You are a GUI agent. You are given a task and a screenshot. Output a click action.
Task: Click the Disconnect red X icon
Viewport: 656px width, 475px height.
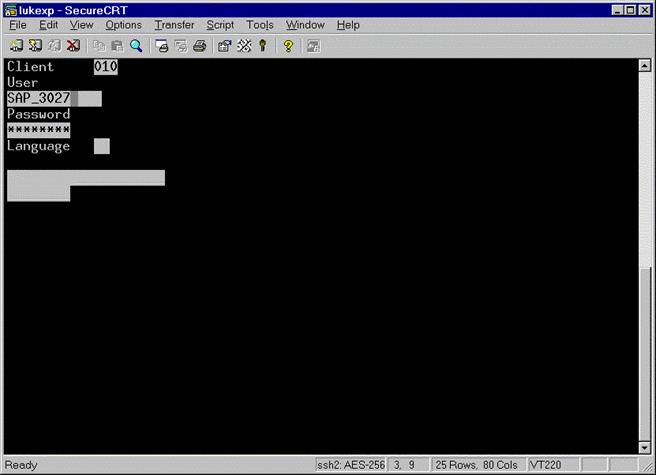coord(73,46)
